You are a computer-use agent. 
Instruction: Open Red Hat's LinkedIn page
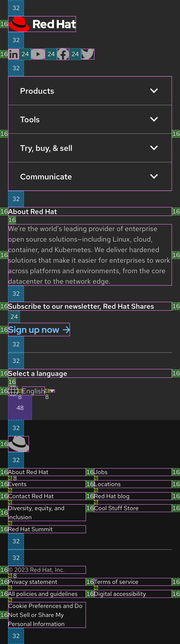13,54
